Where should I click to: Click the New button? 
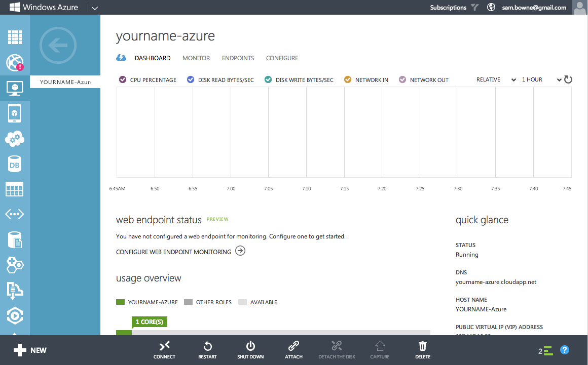tap(29, 350)
